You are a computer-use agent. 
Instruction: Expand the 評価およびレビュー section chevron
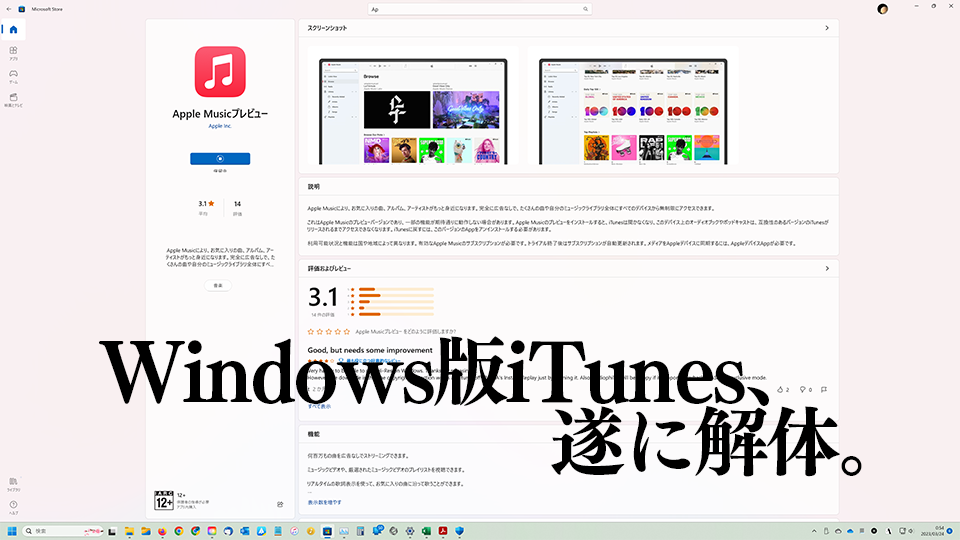(827, 269)
